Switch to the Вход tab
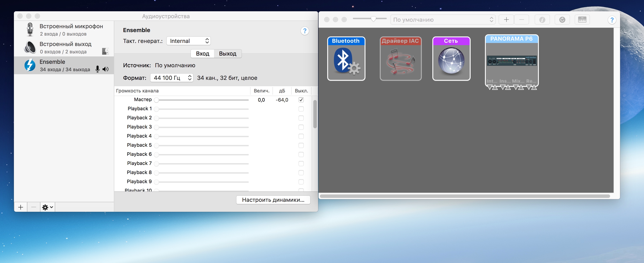 (x=202, y=54)
